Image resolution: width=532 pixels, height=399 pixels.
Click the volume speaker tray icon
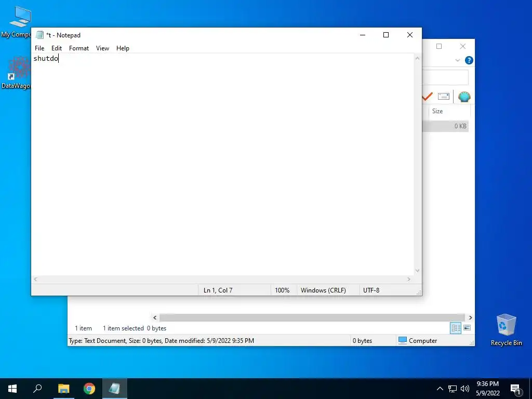(x=465, y=389)
